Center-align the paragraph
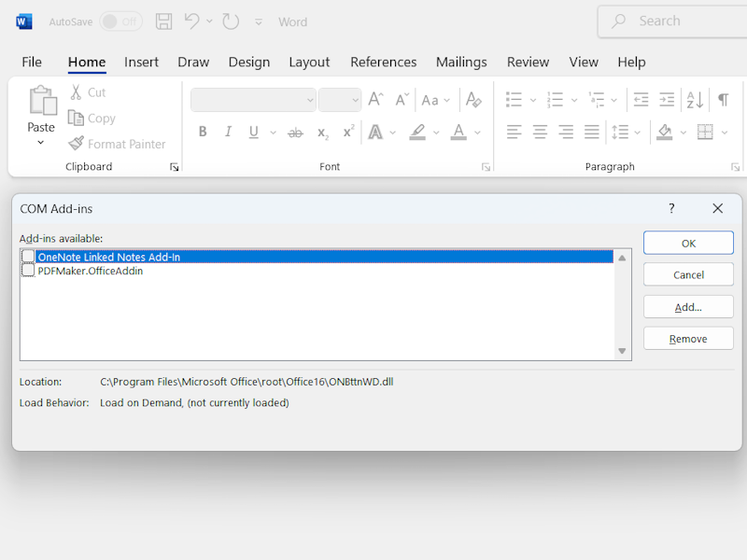 [539, 132]
